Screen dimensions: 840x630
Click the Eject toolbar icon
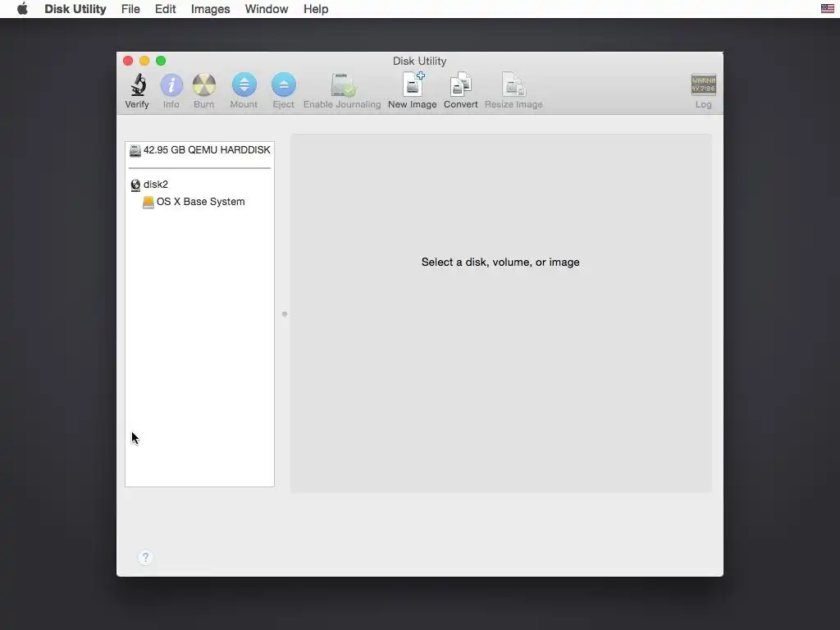click(x=283, y=85)
